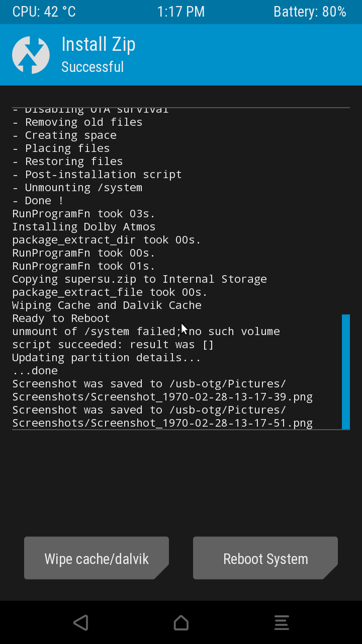Click the Wipe cache/dalvik button
Screen dimensions: 362x644
pos(97,558)
